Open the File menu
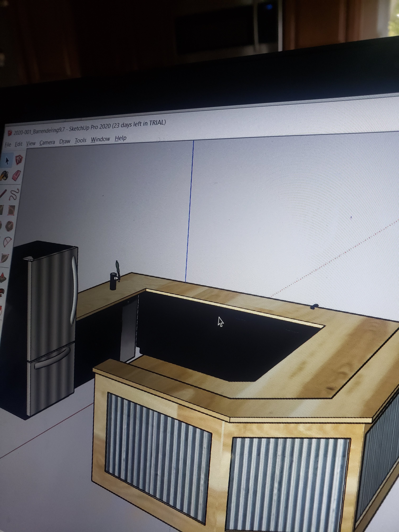399x532 pixels. (x=8, y=144)
